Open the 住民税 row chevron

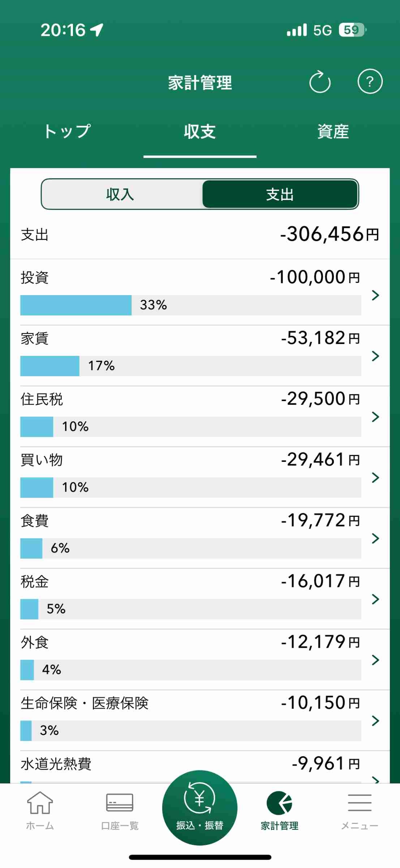tap(375, 417)
